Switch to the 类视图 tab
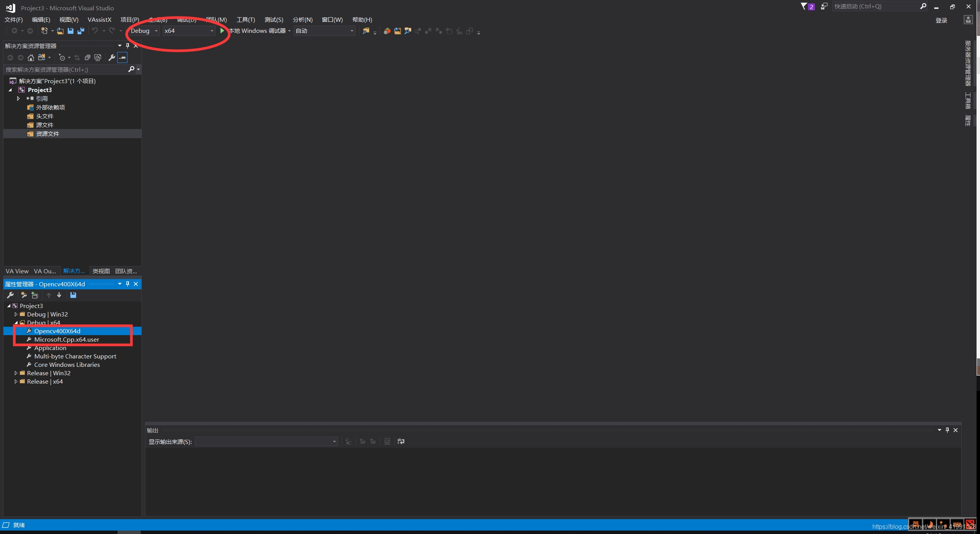980x534 pixels. (x=101, y=271)
